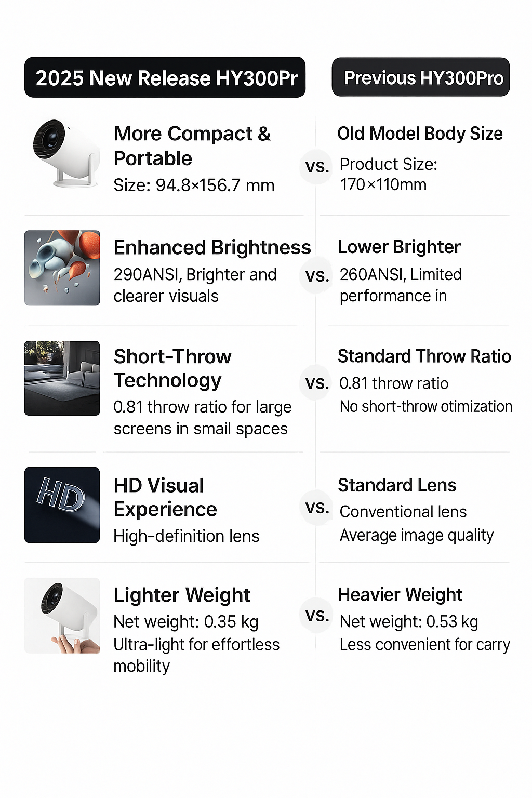The height and width of the screenshot is (798, 532).
Task: Select the "HD Visual Experience" heading
Action: click(x=165, y=497)
